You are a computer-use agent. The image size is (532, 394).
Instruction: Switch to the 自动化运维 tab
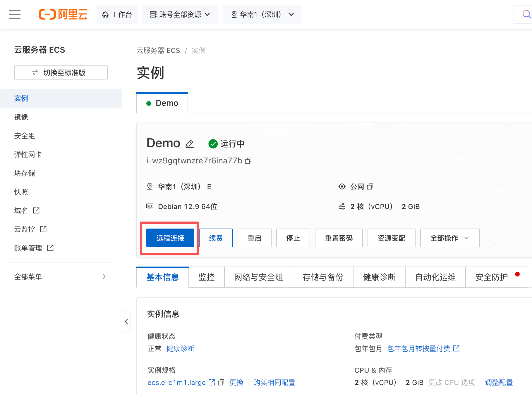point(435,277)
